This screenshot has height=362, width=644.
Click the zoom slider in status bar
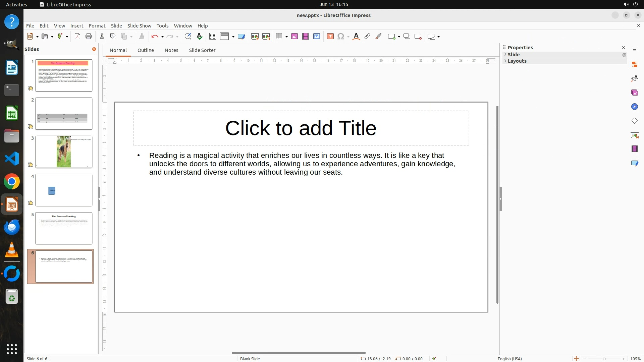tap(604, 359)
